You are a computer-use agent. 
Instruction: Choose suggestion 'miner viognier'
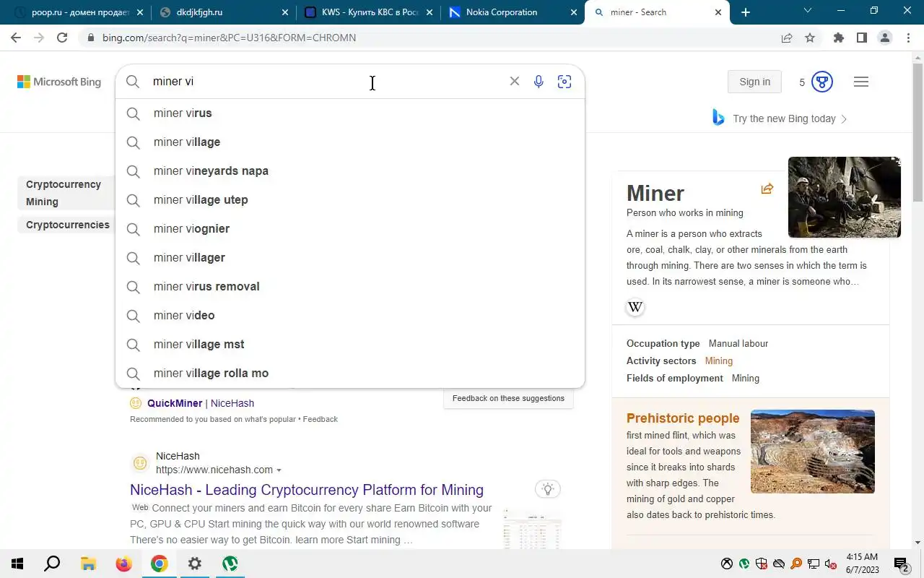350,229
